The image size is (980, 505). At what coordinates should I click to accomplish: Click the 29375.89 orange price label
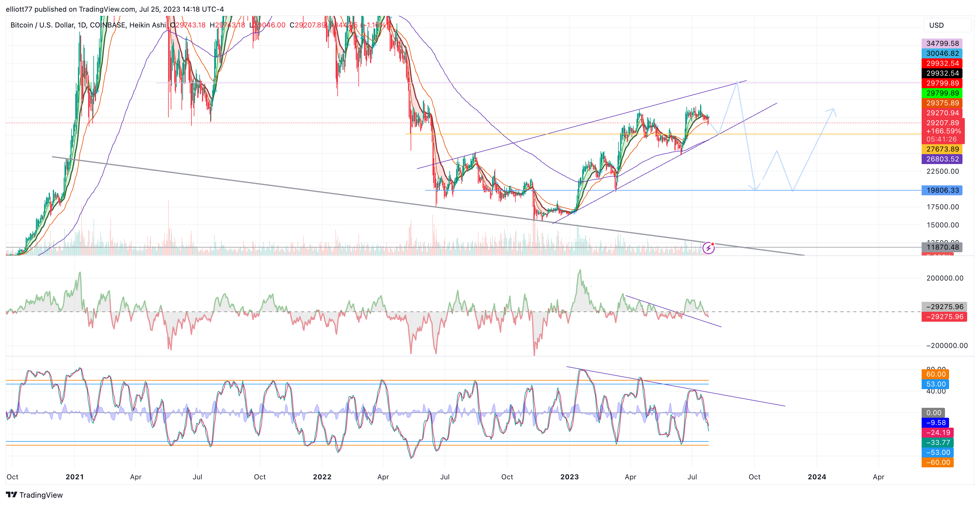[x=942, y=103]
